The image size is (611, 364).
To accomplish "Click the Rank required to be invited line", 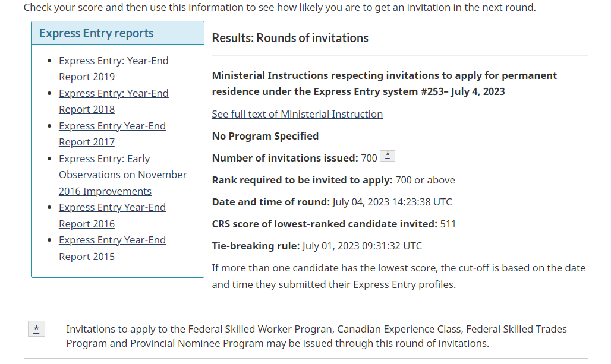I will [x=333, y=180].
